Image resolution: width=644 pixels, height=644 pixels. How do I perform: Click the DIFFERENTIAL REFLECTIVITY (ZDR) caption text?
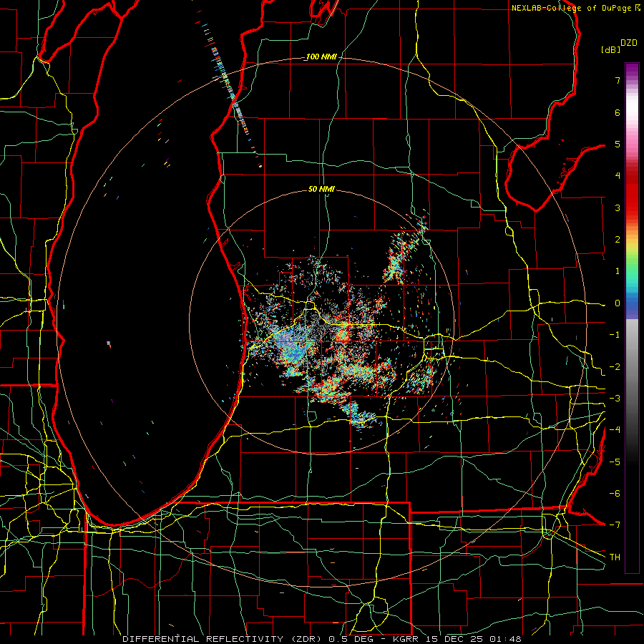[x=223, y=639]
